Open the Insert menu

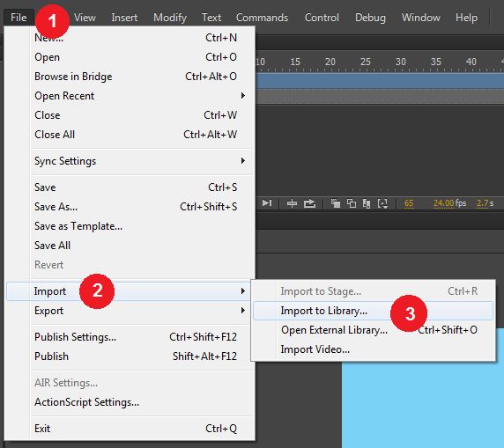click(124, 18)
